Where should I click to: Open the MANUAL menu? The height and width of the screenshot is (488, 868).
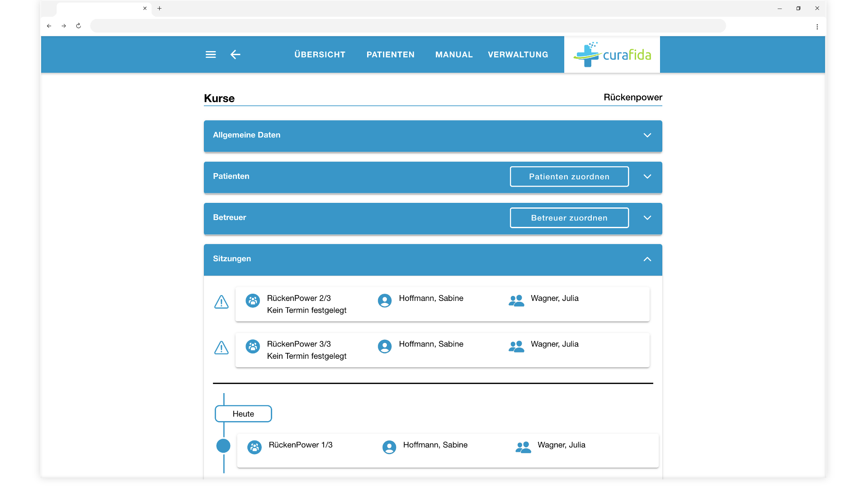(454, 55)
